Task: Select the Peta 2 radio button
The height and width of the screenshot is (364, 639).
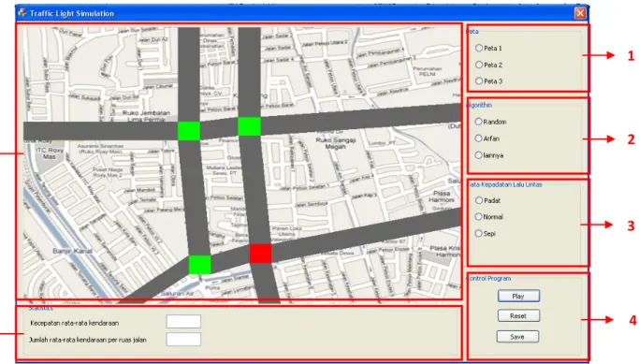Action: pyautogui.click(x=479, y=65)
